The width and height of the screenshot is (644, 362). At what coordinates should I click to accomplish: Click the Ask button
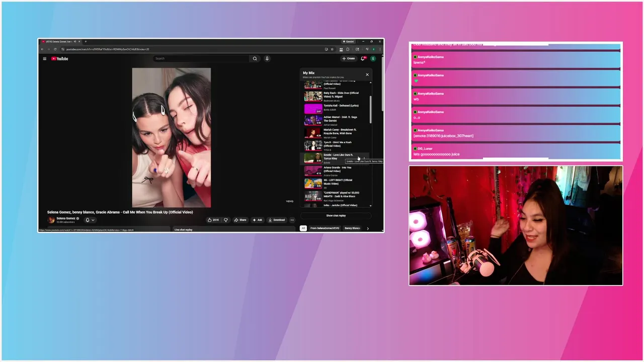tap(258, 220)
